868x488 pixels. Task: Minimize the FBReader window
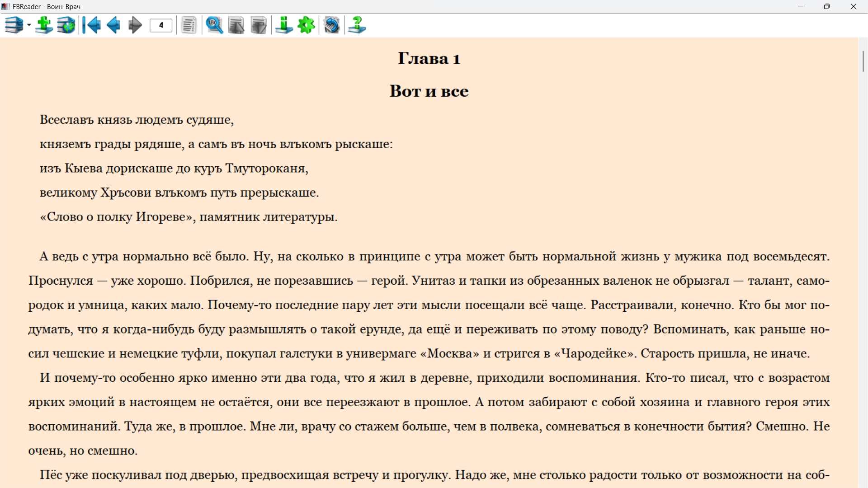[801, 6]
